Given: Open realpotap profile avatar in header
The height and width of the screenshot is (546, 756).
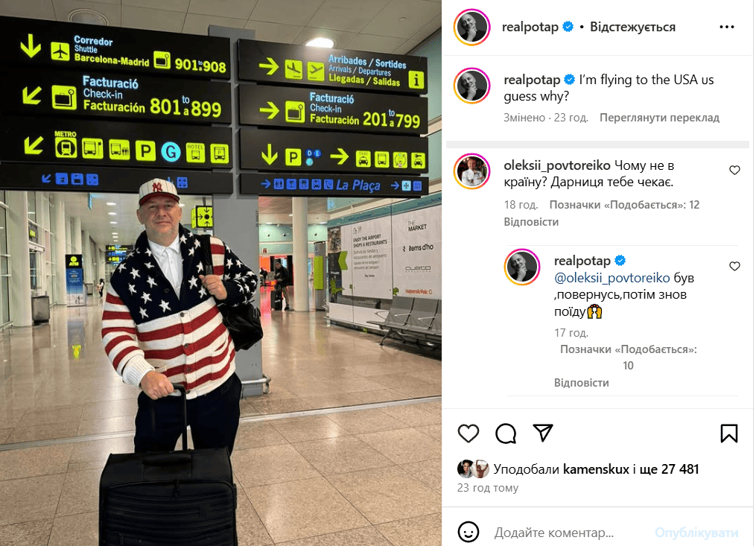Looking at the screenshot, I should [472, 27].
